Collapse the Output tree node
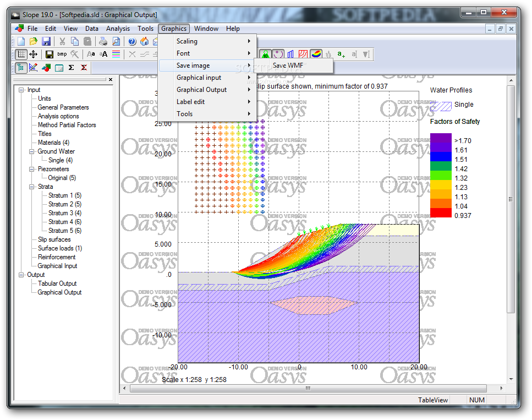Image resolution: width=532 pixels, height=420 pixels. pos(21,275)
